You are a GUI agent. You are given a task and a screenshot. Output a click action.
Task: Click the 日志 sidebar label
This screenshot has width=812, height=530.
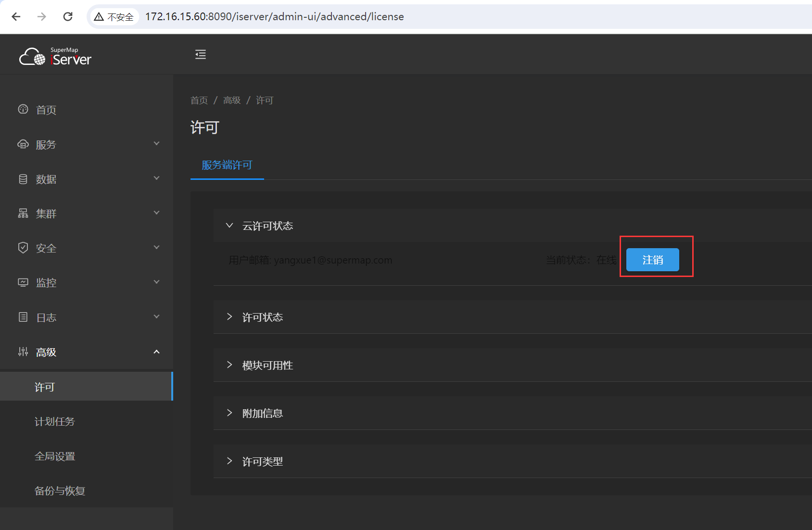[46, 317]
